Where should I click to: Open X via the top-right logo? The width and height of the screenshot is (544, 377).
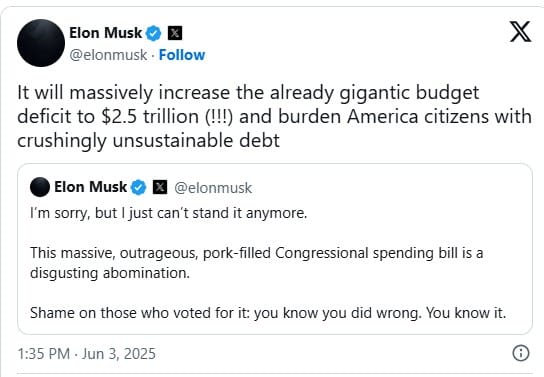[520, 32]
